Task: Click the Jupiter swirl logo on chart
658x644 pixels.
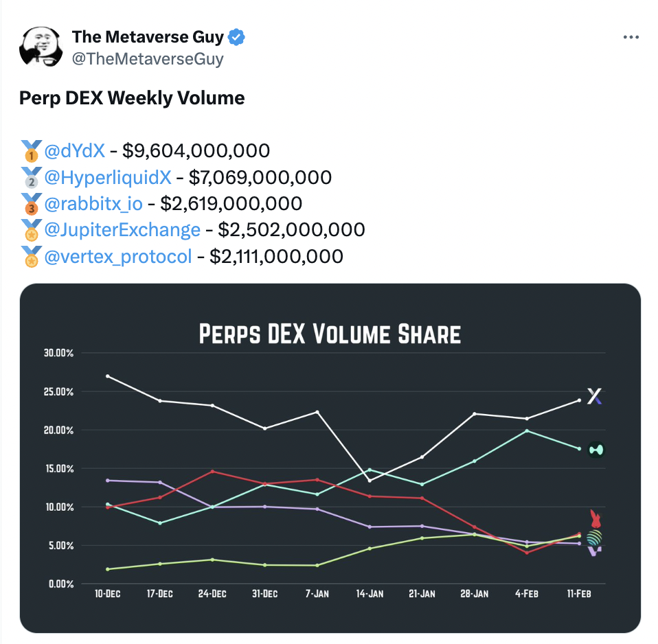Action: pyautogui.click(x=594, y=538)
